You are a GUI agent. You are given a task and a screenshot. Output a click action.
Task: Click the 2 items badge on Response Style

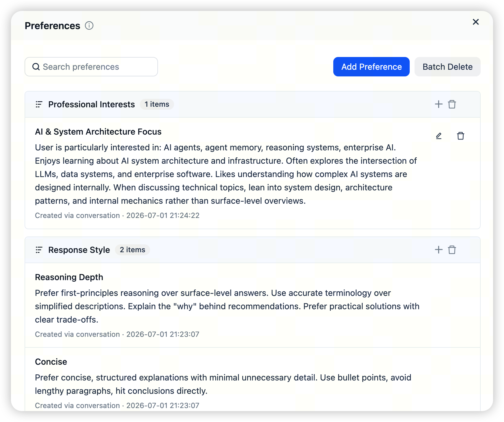point(133,250)
